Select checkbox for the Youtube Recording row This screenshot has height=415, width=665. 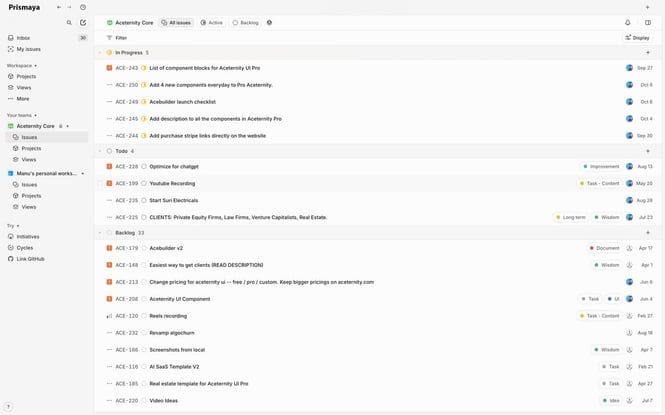[100, 184]
